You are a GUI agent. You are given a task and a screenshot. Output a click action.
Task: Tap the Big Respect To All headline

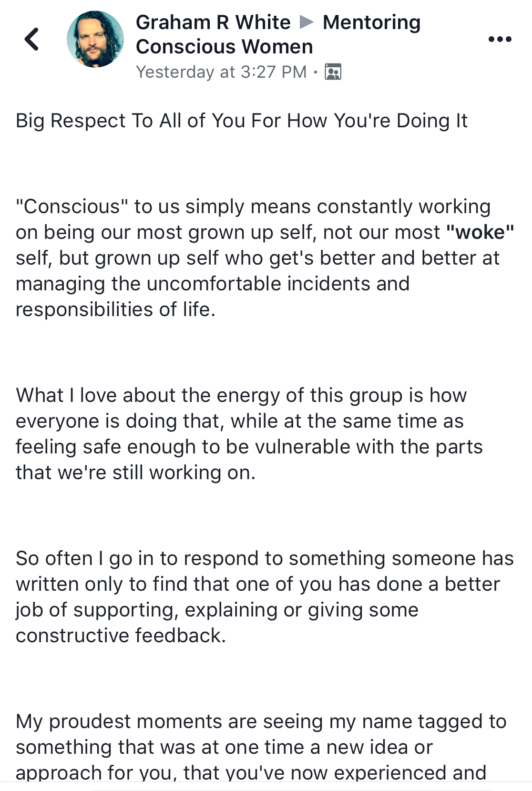point(242,121)
